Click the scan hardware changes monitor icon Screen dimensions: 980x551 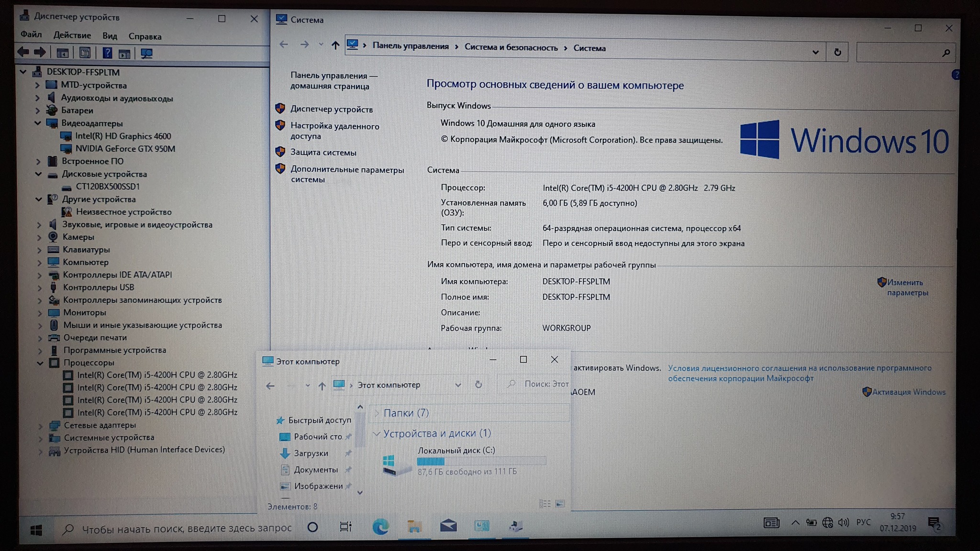click(x=146, y=54)
